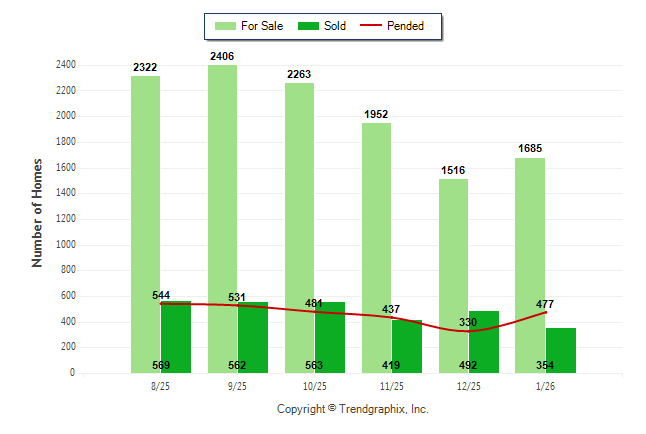Select the 8/25 For Sale bar
The width and height of the screenshot is (646, 434).
145,200
